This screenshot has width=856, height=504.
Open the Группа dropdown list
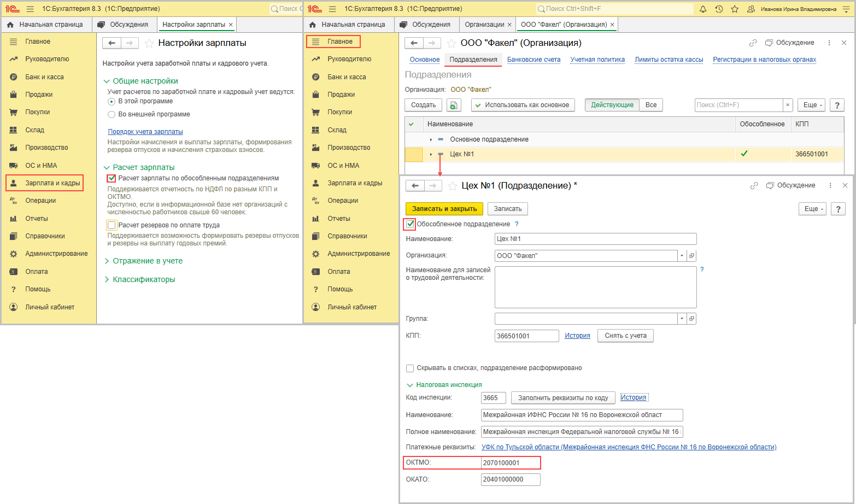pos(682,319)
